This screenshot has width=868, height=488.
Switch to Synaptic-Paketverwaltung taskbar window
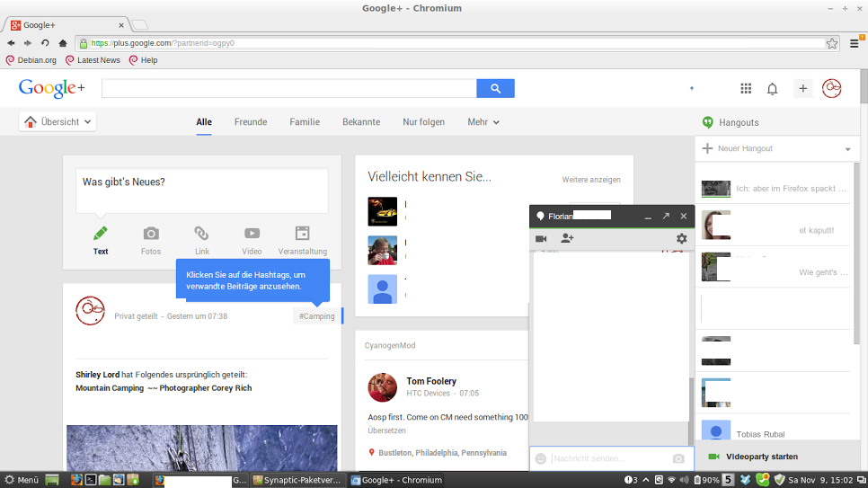297,480
